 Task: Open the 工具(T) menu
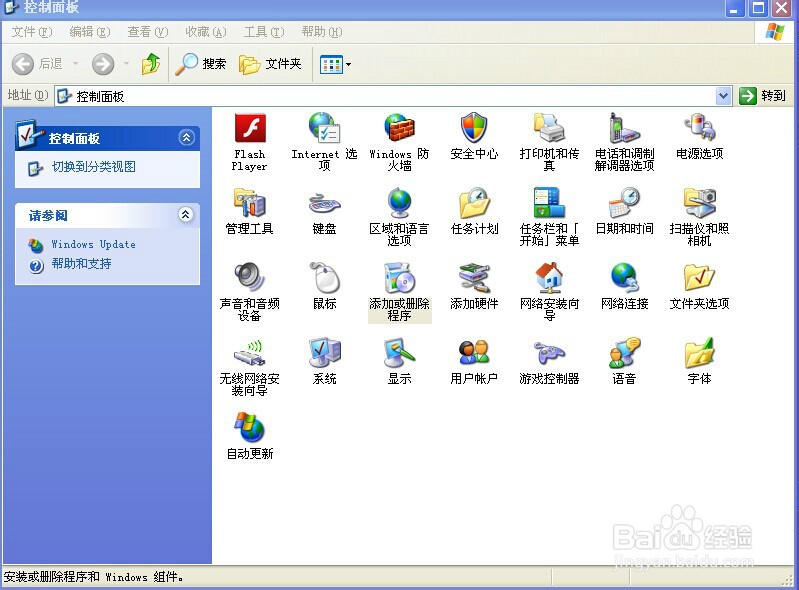(264, 32)
